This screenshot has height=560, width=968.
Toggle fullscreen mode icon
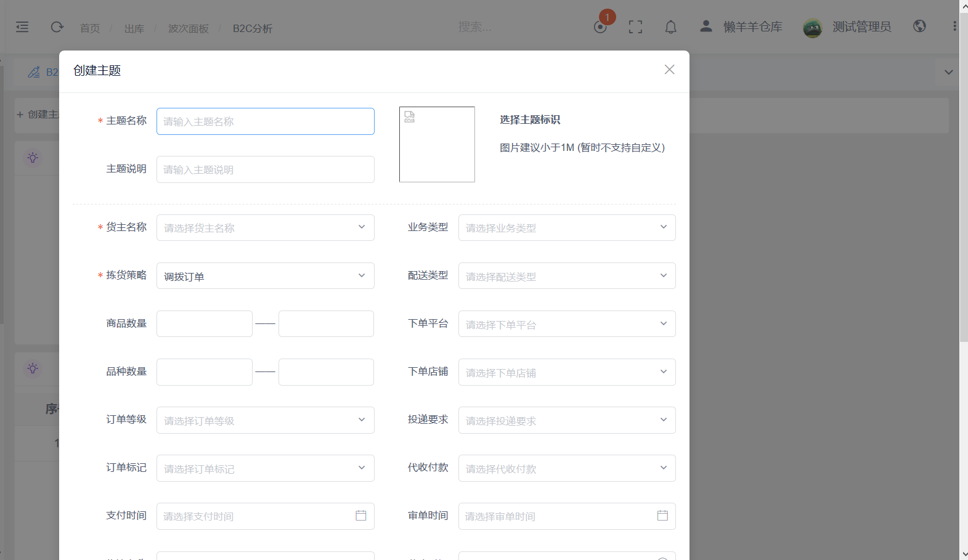tap(635, 27)
